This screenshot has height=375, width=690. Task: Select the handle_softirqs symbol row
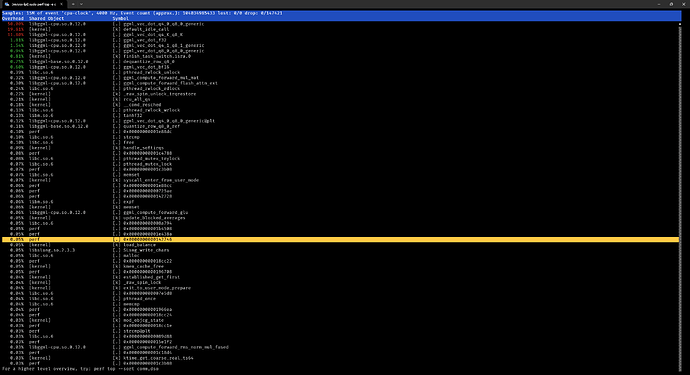(x=341, y=148)
